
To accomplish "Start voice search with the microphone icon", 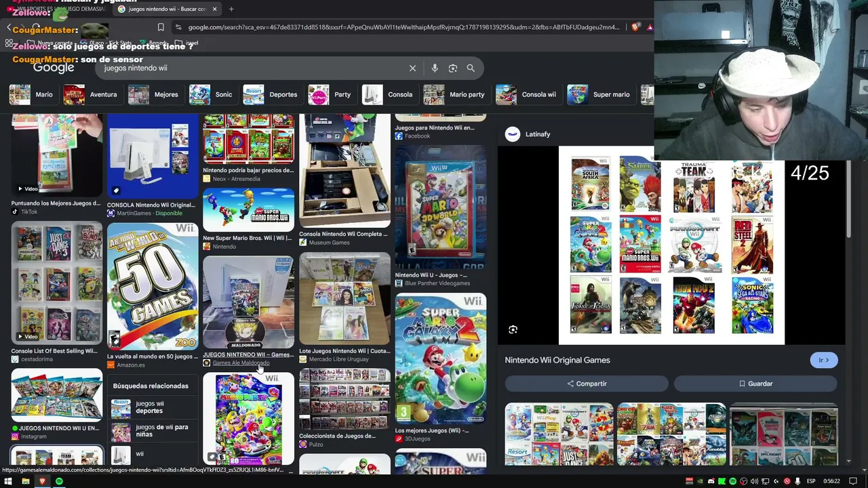I will point(435,68).
